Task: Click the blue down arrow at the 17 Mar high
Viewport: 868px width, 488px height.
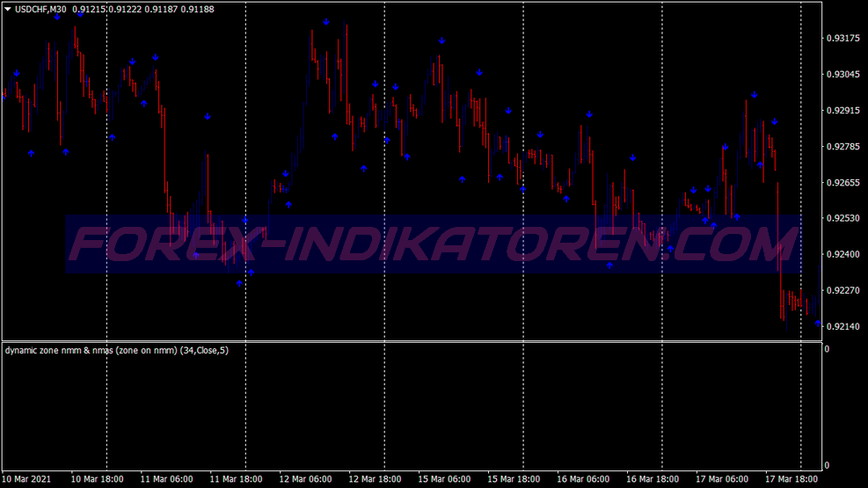Action: tap(754, 95)
